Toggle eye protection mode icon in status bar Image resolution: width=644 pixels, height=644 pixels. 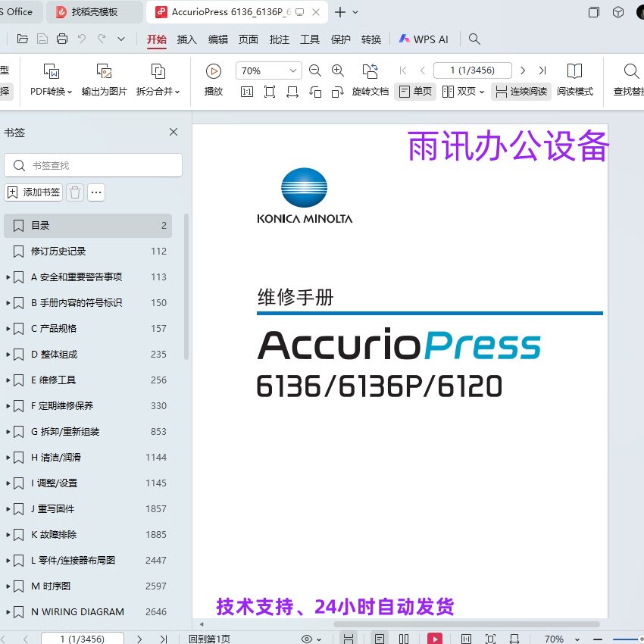pos(307,639)
